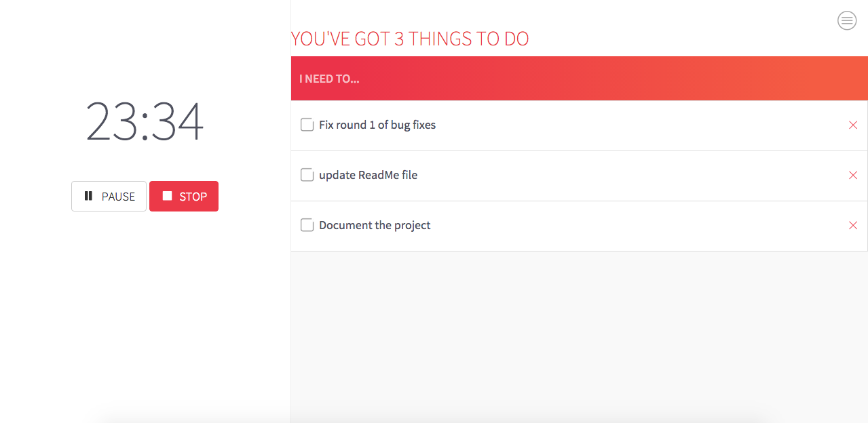This screenshot has width=868, height=423.
Task: Open the hamburger menu icon
Action: point(847,21)
